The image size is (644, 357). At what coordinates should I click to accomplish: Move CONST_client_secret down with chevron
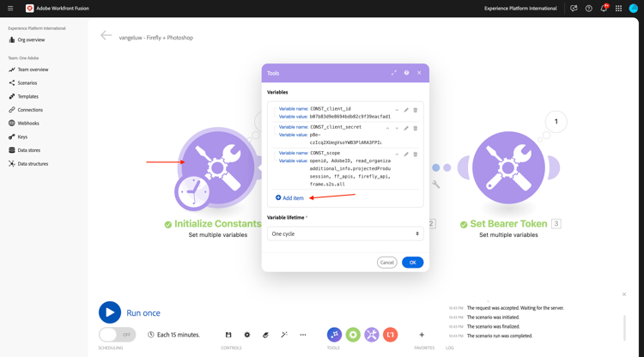coord(397,128)
